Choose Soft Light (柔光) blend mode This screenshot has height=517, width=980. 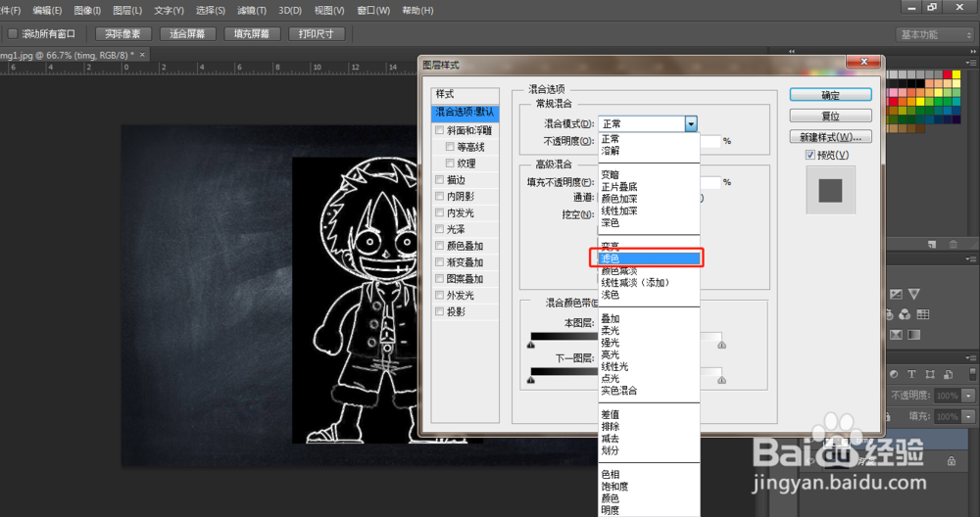point(649,330)
